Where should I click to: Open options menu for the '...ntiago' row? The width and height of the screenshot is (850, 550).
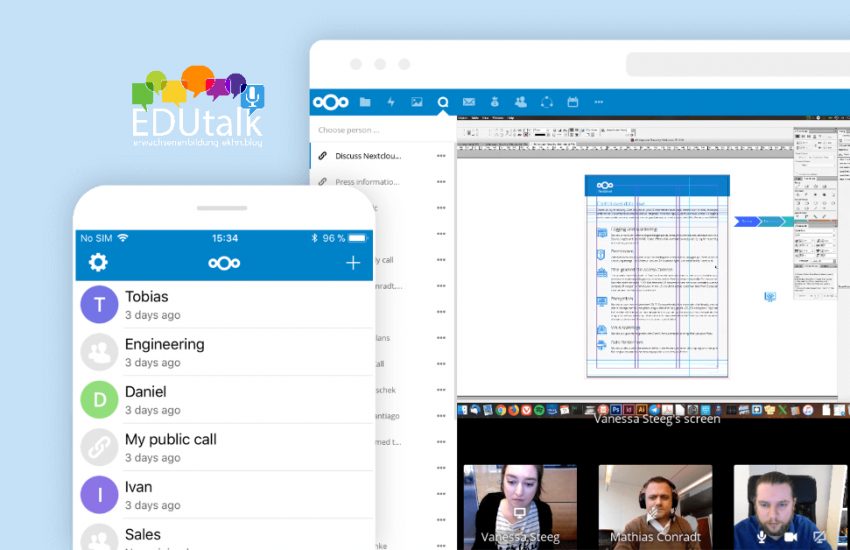tap(441, 416)
